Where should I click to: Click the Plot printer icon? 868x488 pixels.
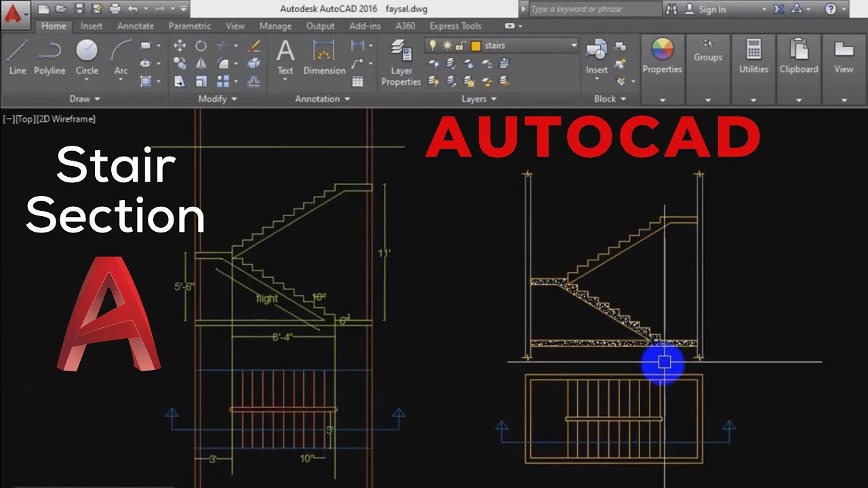[x=115, y=9]
